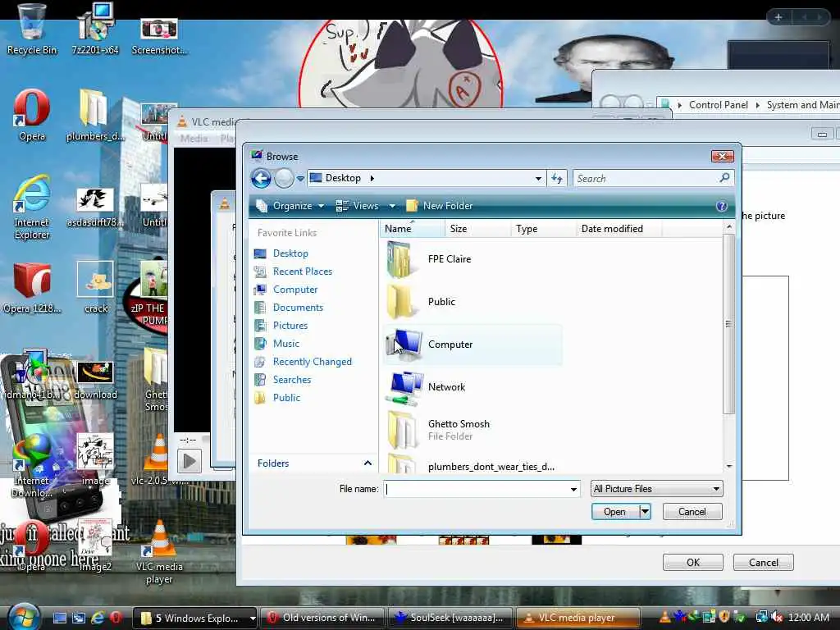The image size is (840, 630).
Task: Switch to Windows Explorer taskbar group
Action: [x=195, y=618]
